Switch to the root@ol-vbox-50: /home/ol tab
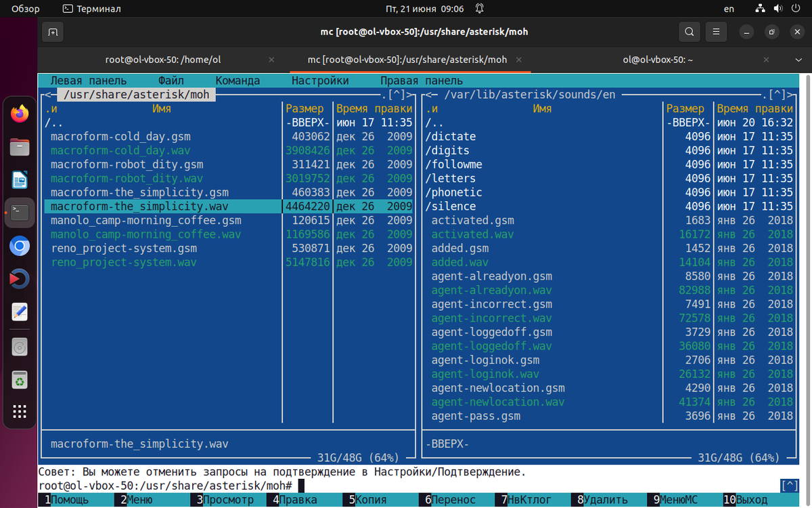This screenshot has width=812, height=508. (163, 60)
